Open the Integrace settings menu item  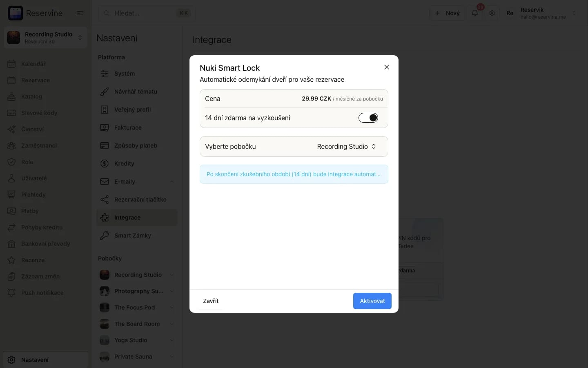137,218
